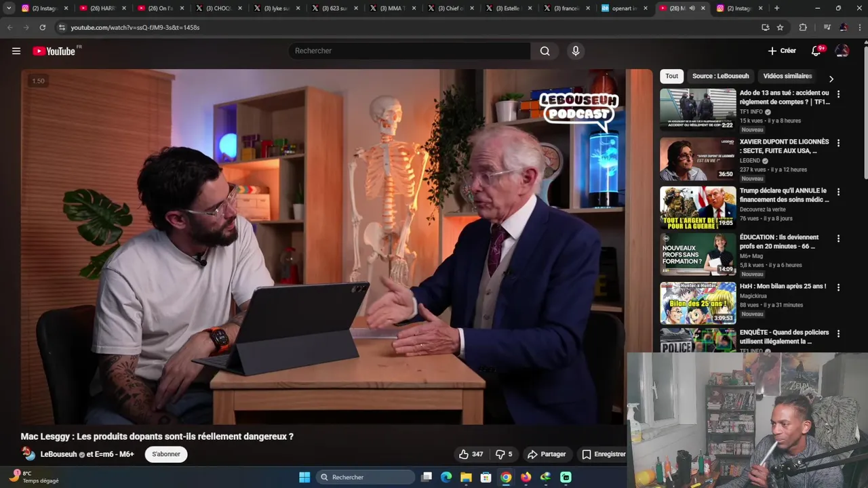Switch to the openart browser tab
This screenshot has height=488, width=868.
click(x=624, y=8)
